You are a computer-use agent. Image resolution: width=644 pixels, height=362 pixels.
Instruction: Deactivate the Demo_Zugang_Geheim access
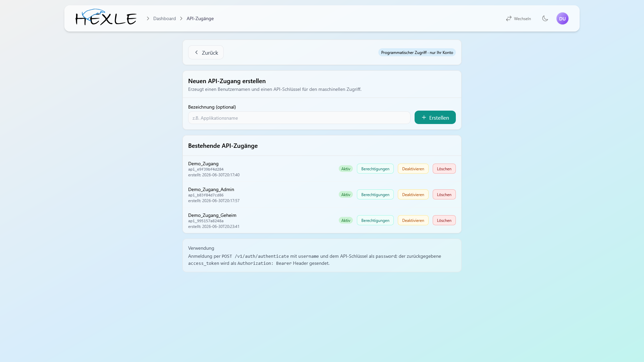(413, 220)
